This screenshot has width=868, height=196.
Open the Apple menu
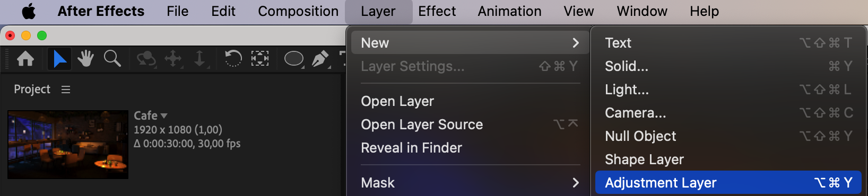[29, 11]
